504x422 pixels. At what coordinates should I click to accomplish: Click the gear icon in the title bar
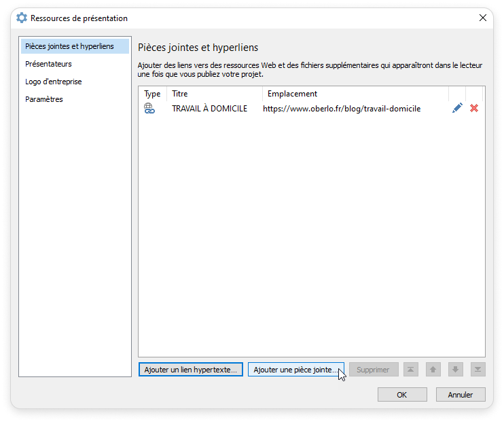(x=22, y=18)
